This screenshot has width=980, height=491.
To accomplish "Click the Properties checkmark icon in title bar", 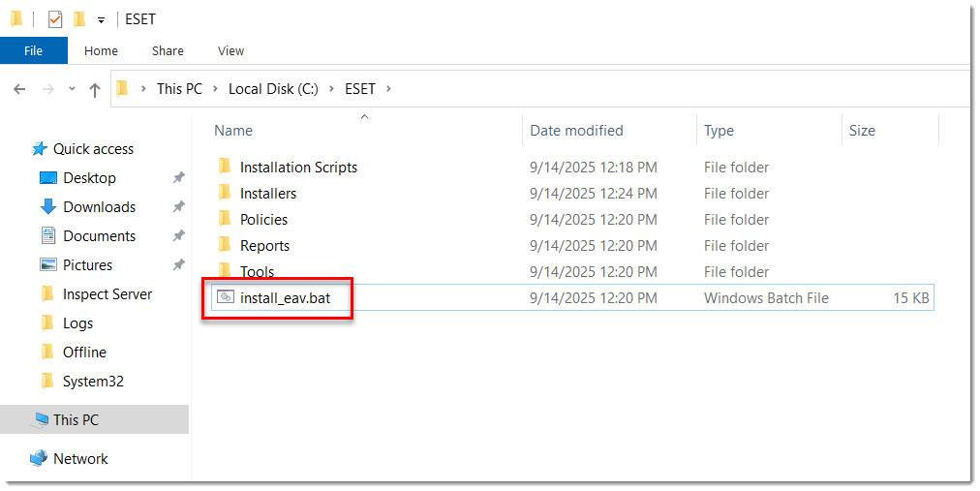I will pos(55,20).
